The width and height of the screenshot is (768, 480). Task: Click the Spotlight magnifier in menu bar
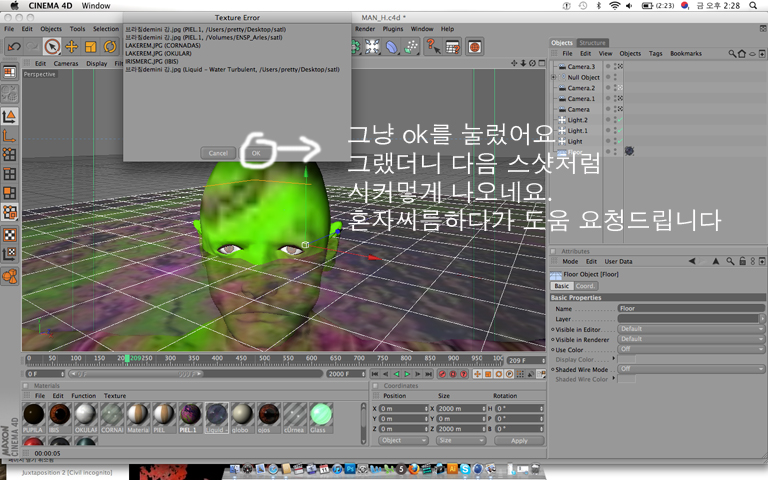(753, 5)
